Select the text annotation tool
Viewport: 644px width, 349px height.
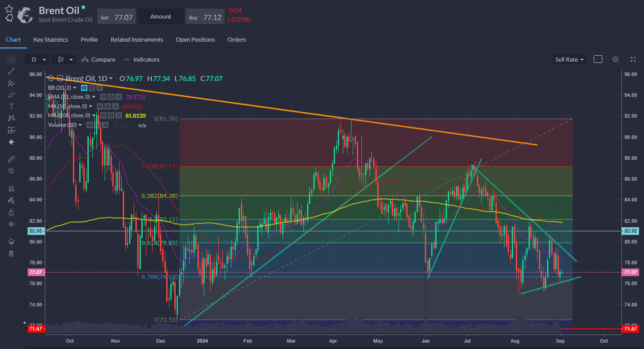pyautogui.click(x=11, y=106)
